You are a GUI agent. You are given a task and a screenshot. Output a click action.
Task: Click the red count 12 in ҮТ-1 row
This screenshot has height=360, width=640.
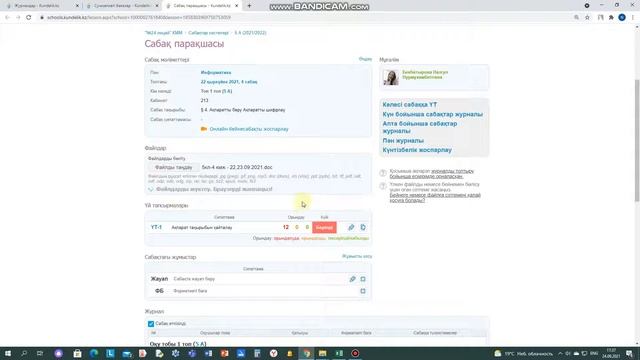coord(286,227)
